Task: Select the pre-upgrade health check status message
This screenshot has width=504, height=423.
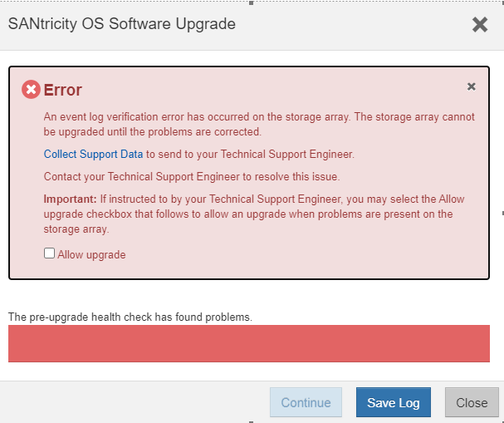Action: click(x=130, y=317)
